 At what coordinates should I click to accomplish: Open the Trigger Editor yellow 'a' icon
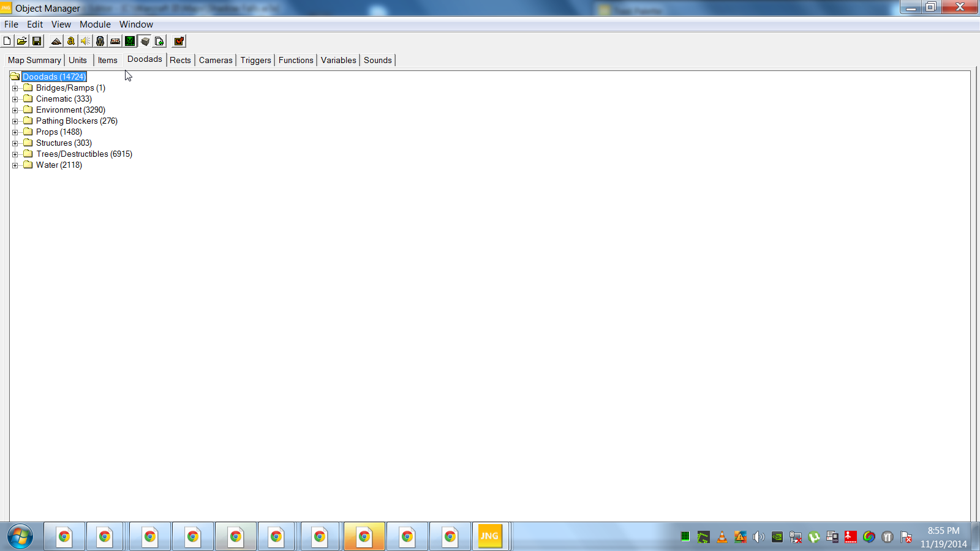click(x=71, y=41)
